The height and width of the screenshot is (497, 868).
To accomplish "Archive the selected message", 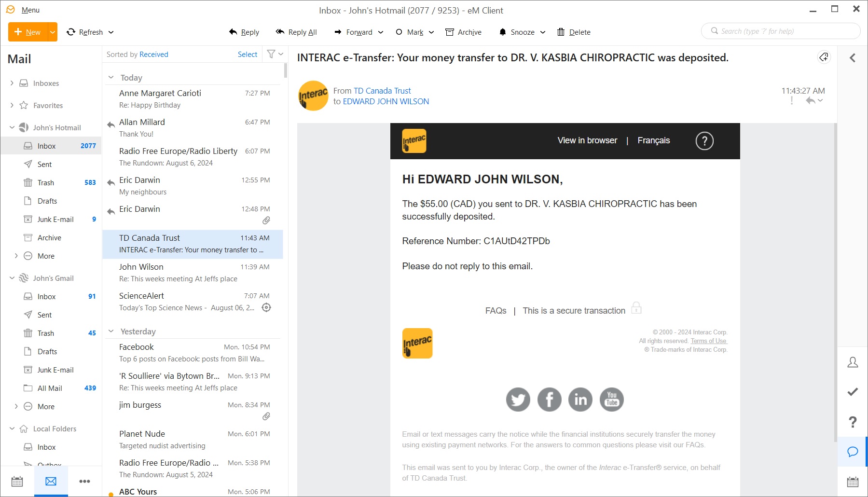I will coord(463,32).
